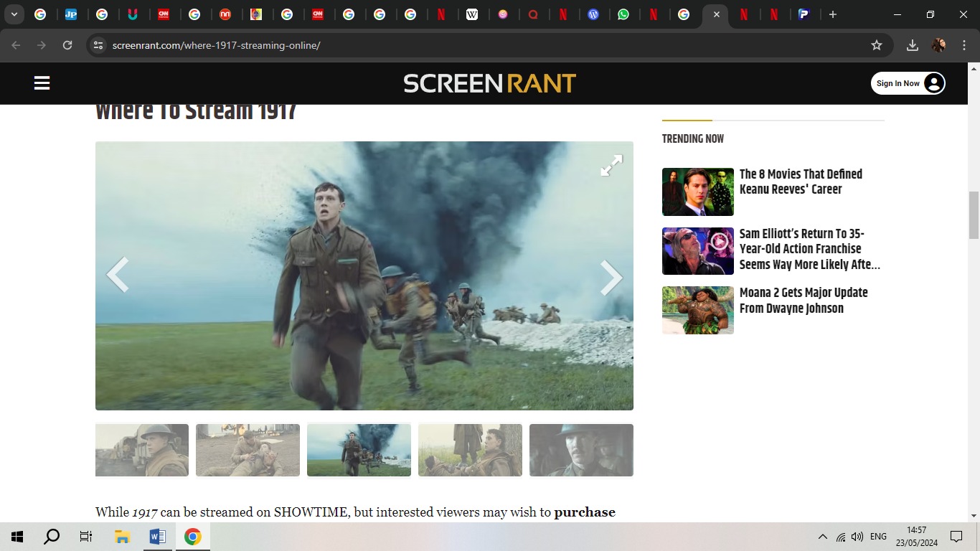Select the running soldier explosion thumbnail
Image resolution: width=980 pixels, height=551 pixels.
click(359, 450)
